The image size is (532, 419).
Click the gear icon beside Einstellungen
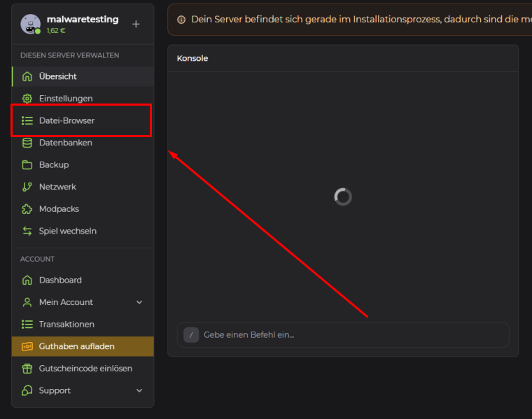(x=27, y=99)
